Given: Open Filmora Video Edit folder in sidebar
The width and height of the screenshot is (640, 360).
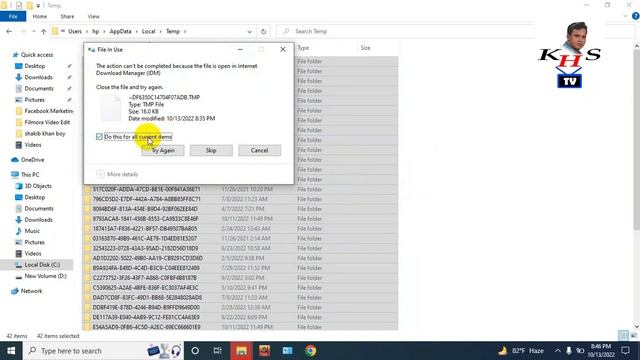Looking at the screenshot, I should (47, 122).
